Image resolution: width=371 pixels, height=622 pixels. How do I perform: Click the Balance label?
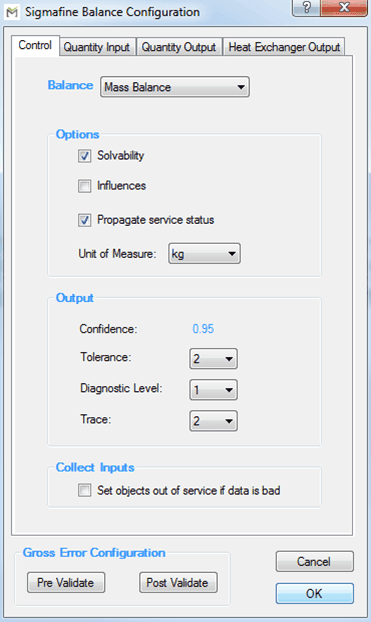click(71, 85)
